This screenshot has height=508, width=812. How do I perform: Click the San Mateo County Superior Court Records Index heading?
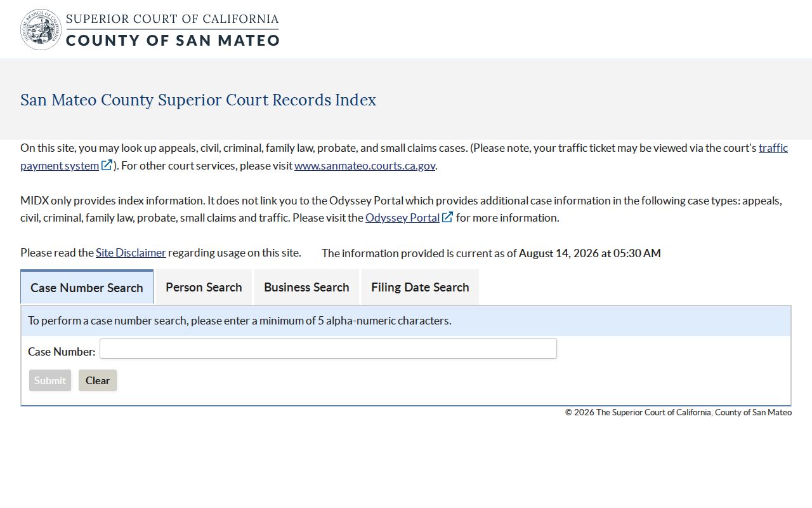click(198, 100)
